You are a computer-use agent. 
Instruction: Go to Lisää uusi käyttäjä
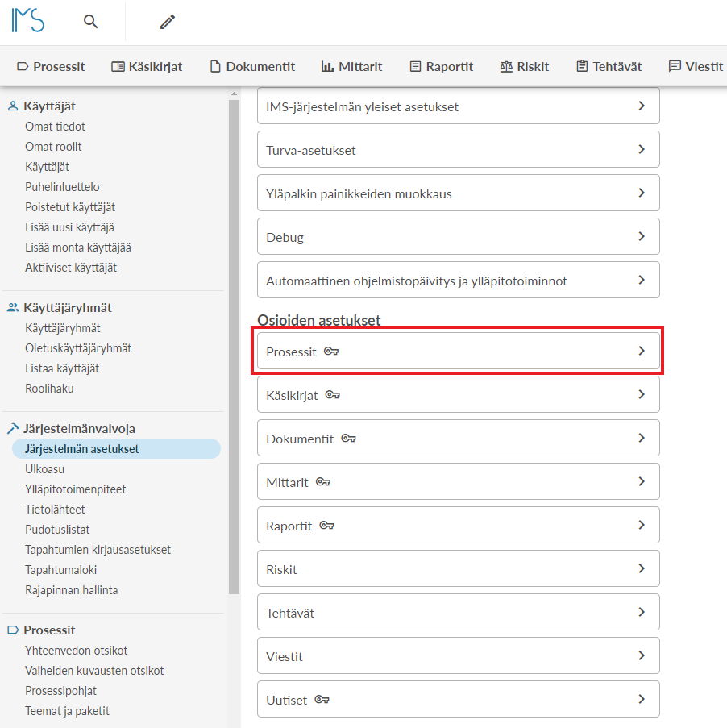[x=69, y=227]
